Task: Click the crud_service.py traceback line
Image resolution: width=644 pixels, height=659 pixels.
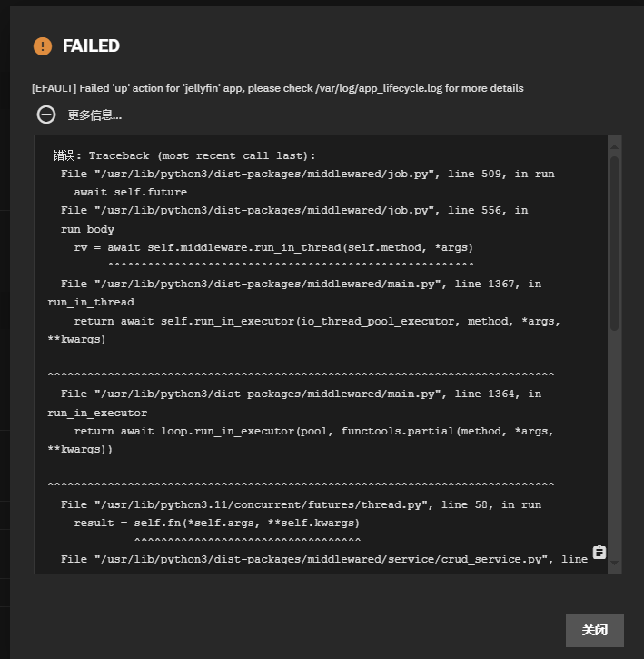Action: tap(324, 559)
